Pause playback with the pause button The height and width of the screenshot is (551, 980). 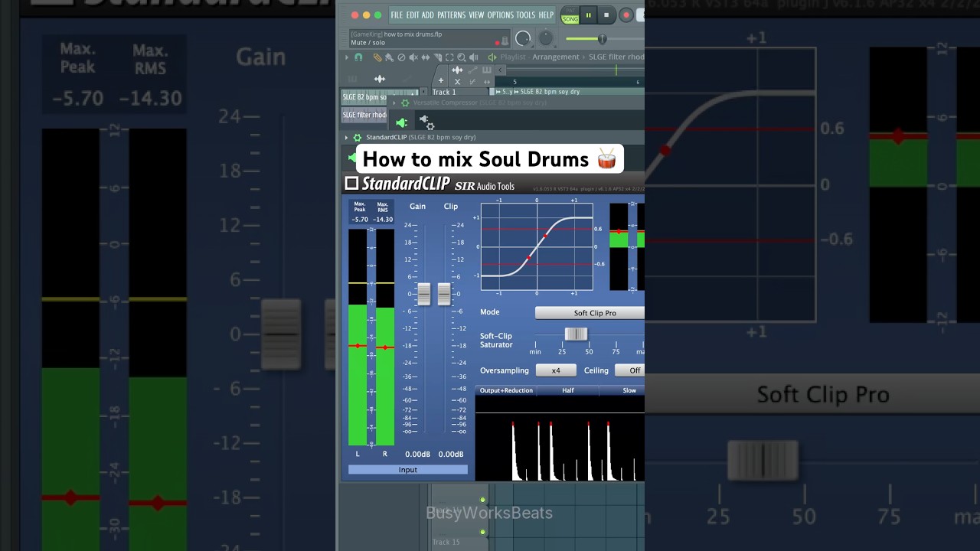click(x=589, y=15)
